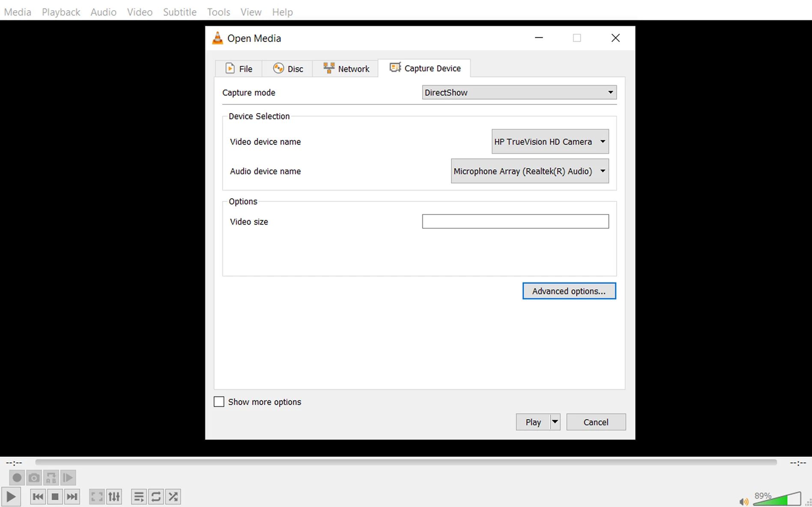Click the frame-by-frame icon
The width and height of the screenshot is (812, 507).
point(68,477)
